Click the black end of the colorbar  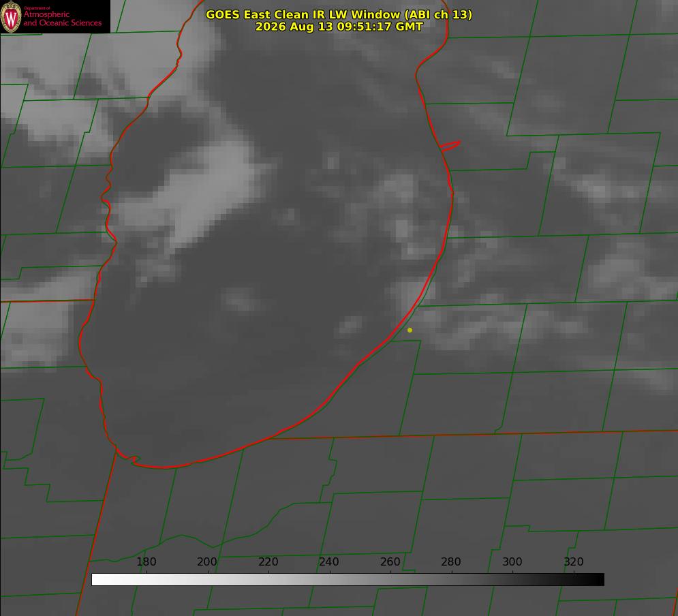coord(596,580)
